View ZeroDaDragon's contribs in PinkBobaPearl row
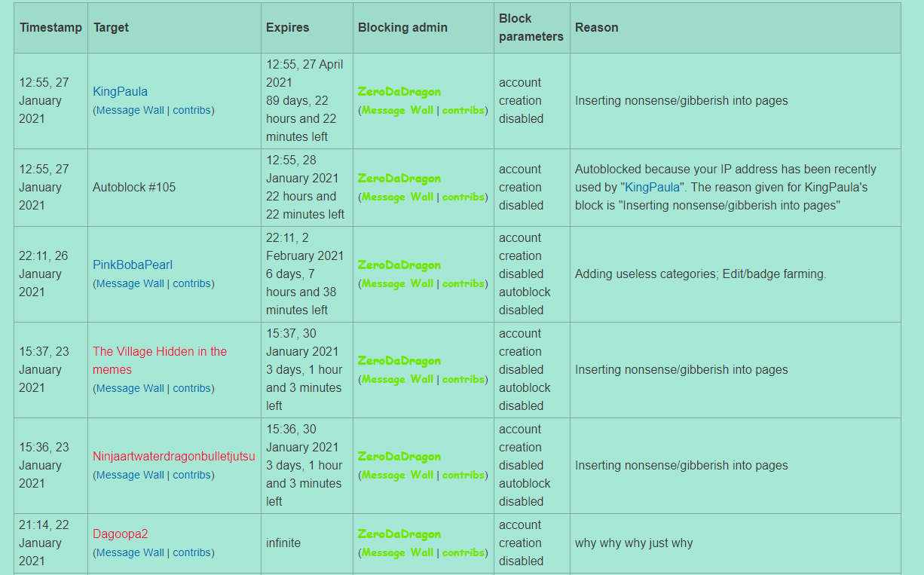This screenshot has width=924, height=575. tap(463, 283)
